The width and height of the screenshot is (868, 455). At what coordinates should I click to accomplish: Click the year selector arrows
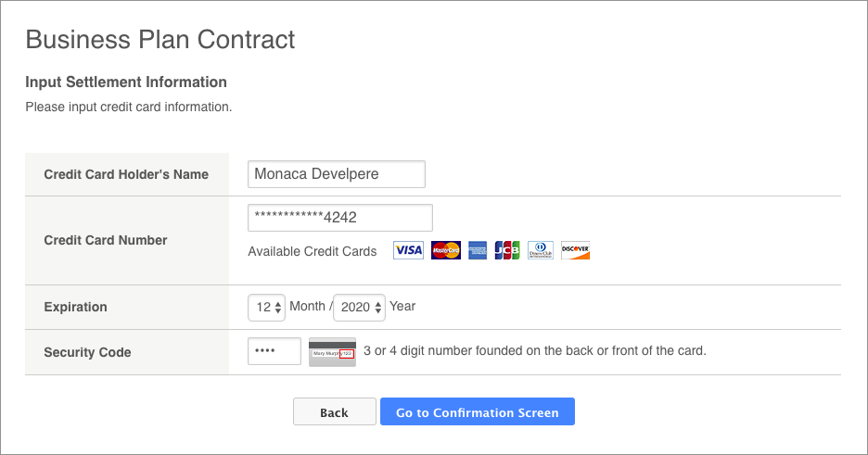[x=378, y=308]
